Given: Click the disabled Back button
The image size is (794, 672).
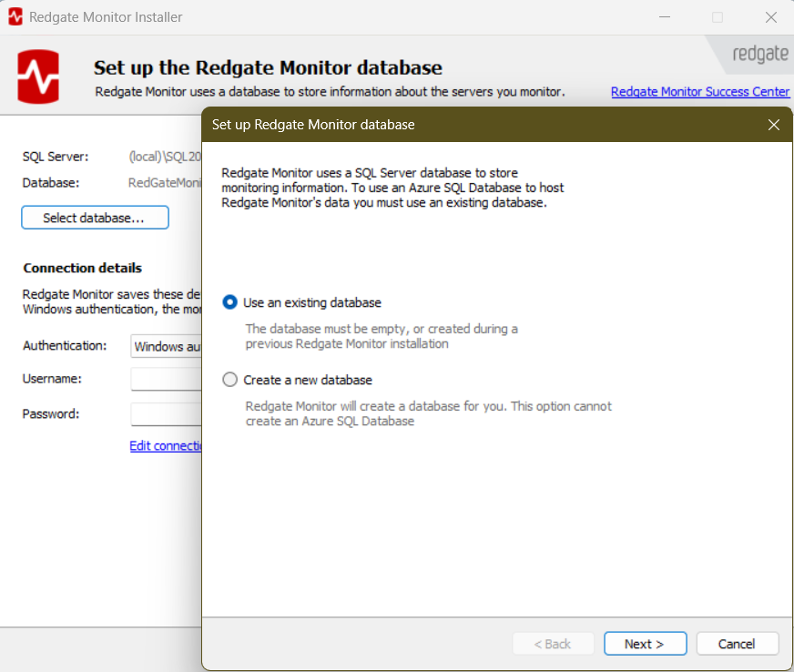Looking at the screenshot, I should click(x=553, y=644).
